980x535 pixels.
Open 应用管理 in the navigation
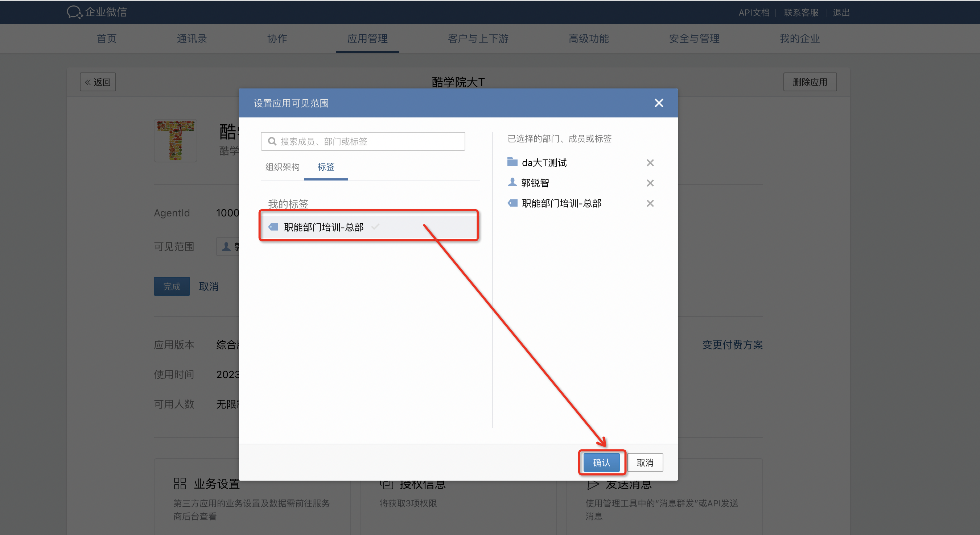tap(367, 38)
